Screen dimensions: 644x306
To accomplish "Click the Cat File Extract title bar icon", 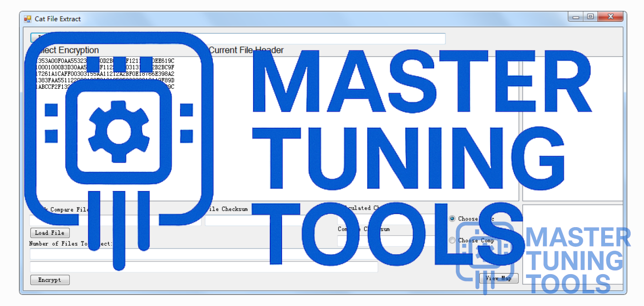I will (28, 19).
